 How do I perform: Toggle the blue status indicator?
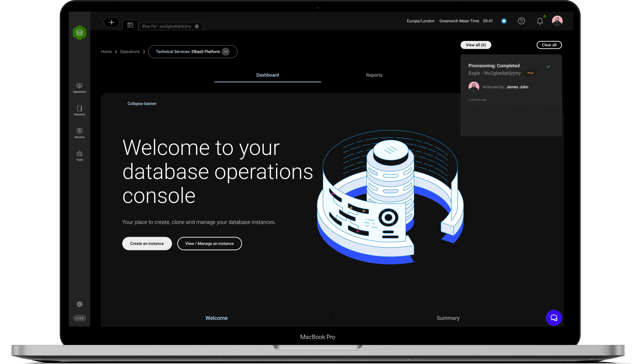pyautogui.click(x=504, y=21)
